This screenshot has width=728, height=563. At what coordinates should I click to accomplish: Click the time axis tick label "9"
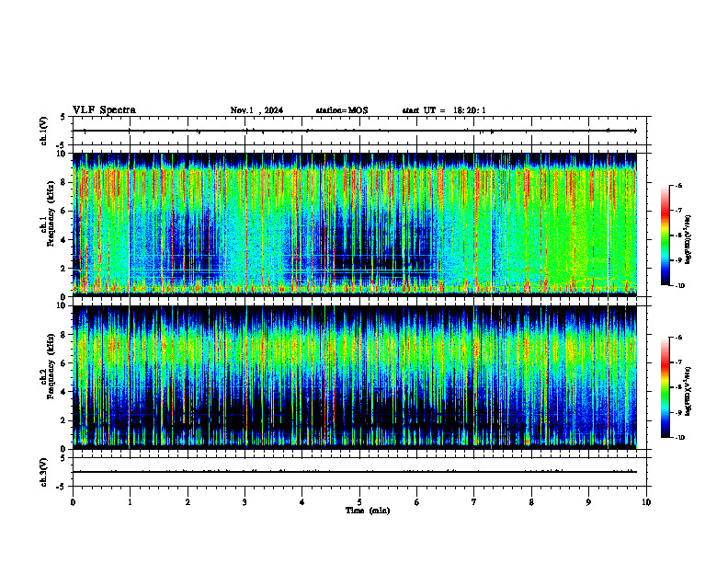point(588,502)
